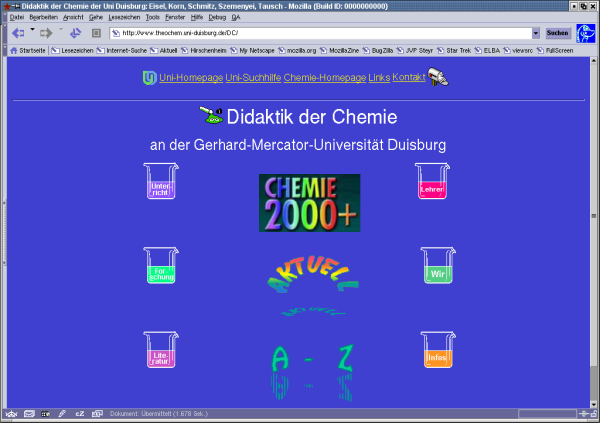Click the Wir beaker icon
The height and width of the screenshot is (423, 600).
pos(438,265)
